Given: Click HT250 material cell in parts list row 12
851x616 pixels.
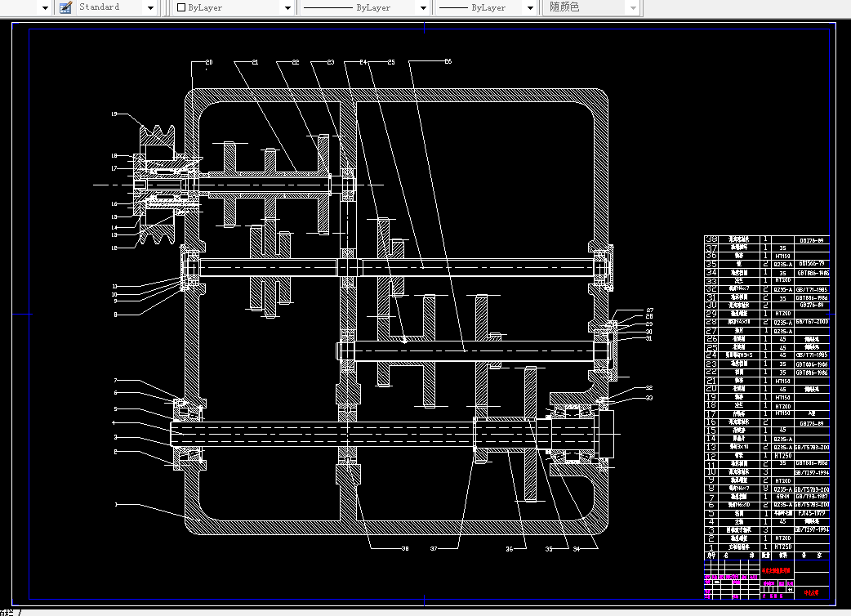Looking at the screenshot, I should coord(782,456).
